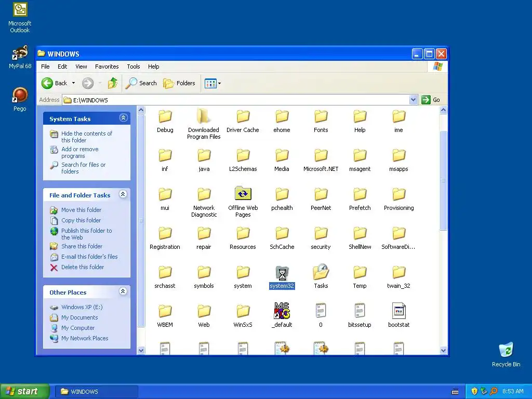This screenshot has width=532, height=399.
Task: Click the Go button
Action: pos(431,100)
